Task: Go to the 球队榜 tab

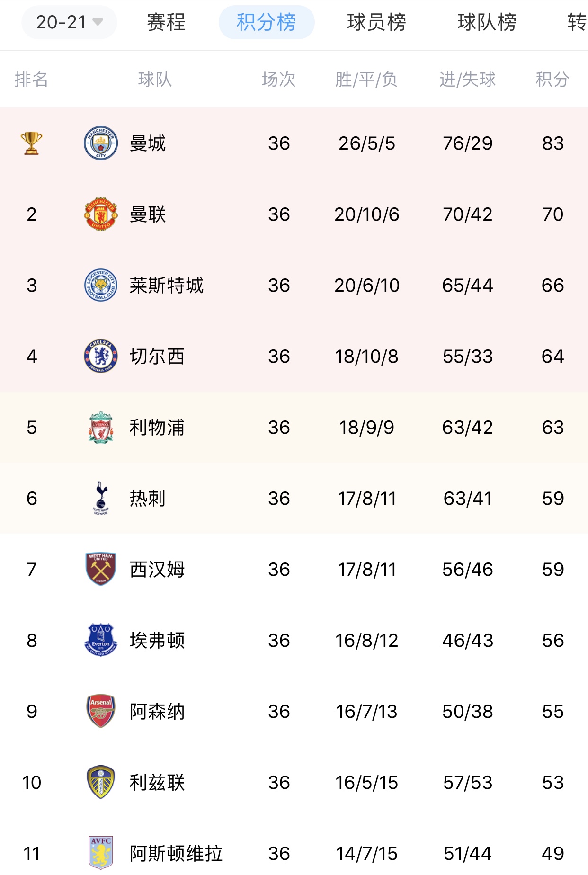Action: (487, 22)
